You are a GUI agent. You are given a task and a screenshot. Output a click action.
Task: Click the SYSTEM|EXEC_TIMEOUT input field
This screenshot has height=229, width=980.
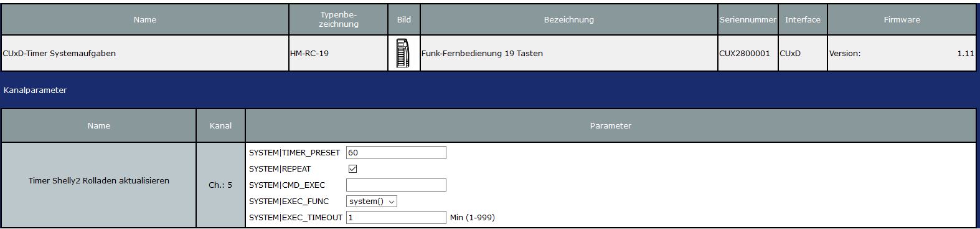pyautogui.click(x=396, y=218)
